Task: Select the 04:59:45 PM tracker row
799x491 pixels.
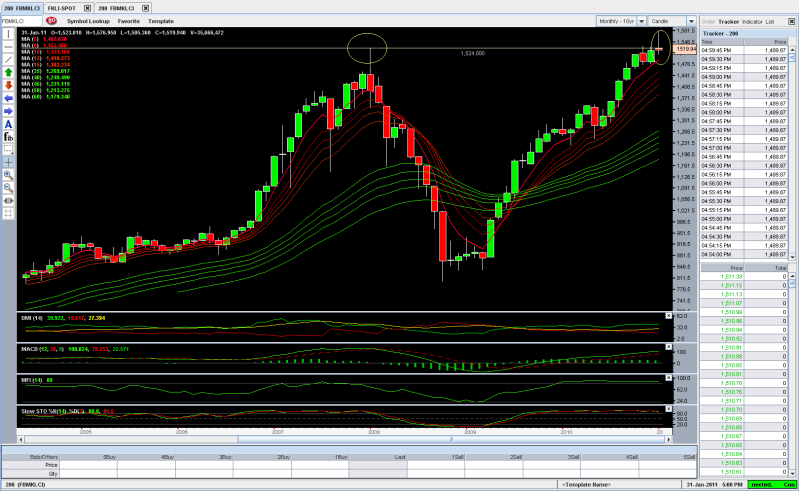Action: coord(744,50)
